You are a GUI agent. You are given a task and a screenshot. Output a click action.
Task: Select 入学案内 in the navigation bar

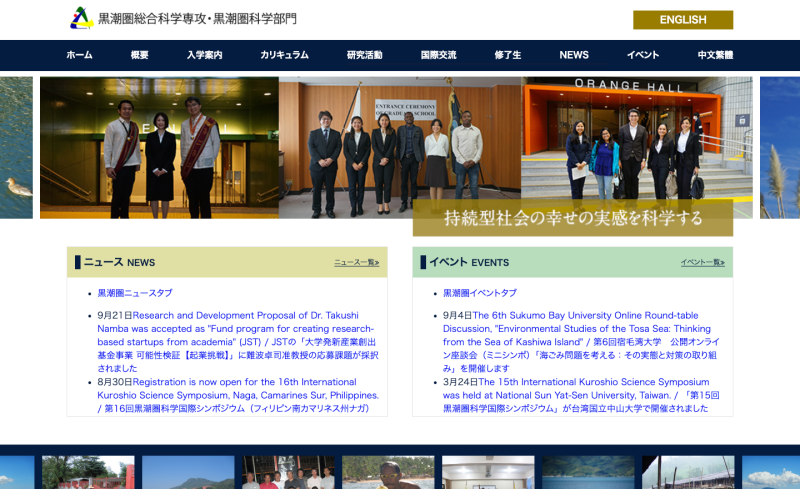tap(204, 55)
